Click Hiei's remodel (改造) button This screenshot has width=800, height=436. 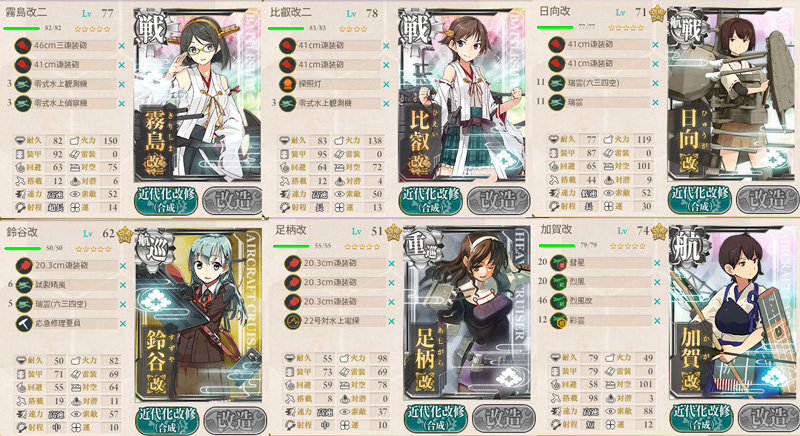tap(498, 200)
